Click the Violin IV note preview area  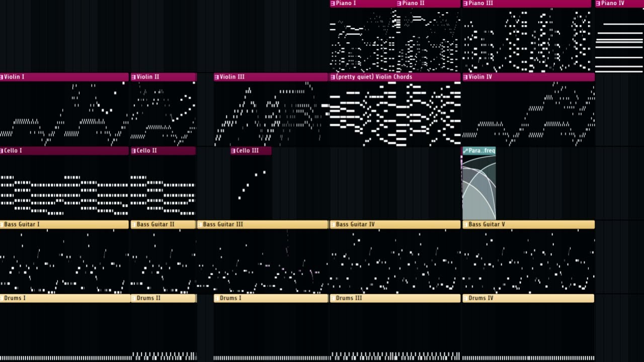pyautogui.click(x=528, y=114)
